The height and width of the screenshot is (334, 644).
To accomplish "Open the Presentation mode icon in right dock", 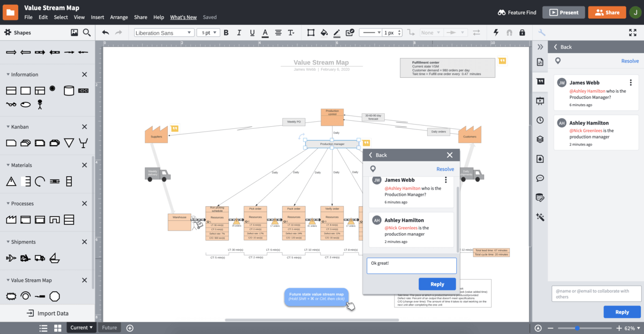I will (540, 101).
